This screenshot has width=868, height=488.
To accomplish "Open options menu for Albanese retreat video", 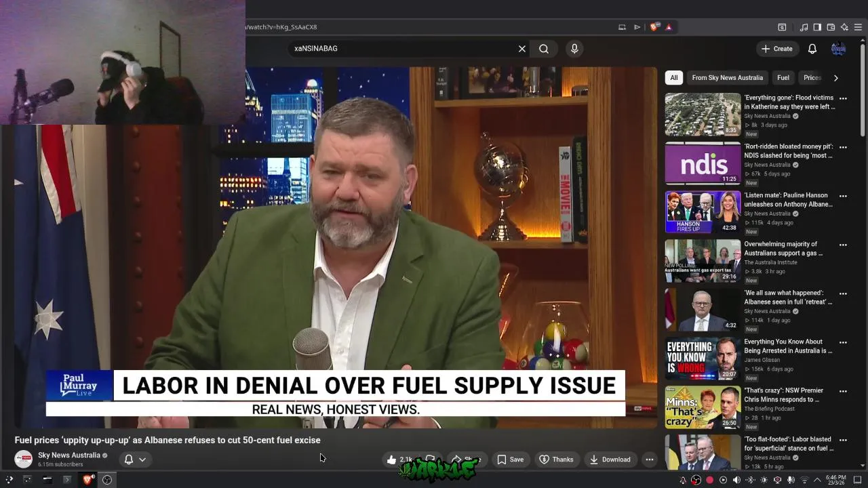I will click(x=843, y=293).
